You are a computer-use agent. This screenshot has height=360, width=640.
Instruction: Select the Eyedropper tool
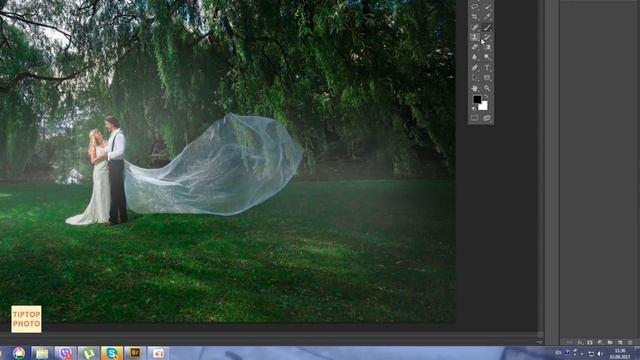click(487, 17)
